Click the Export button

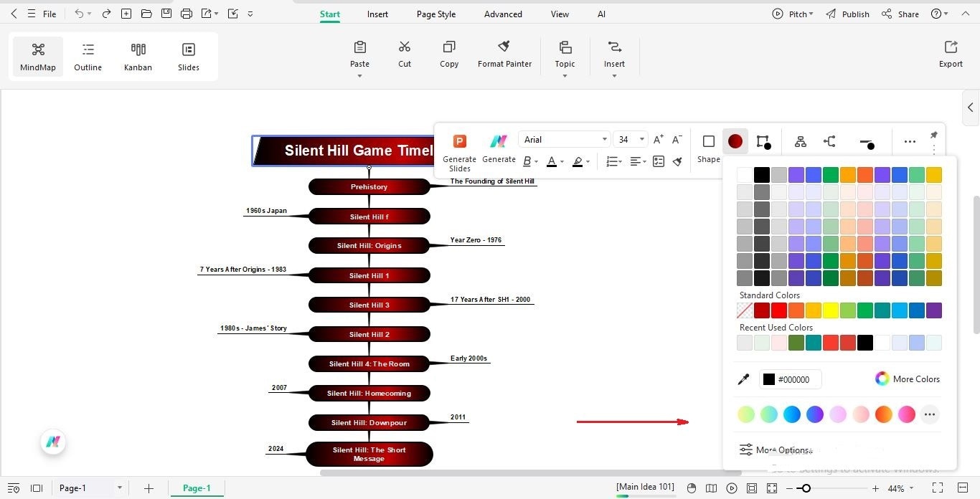click(x=951, y=54)
